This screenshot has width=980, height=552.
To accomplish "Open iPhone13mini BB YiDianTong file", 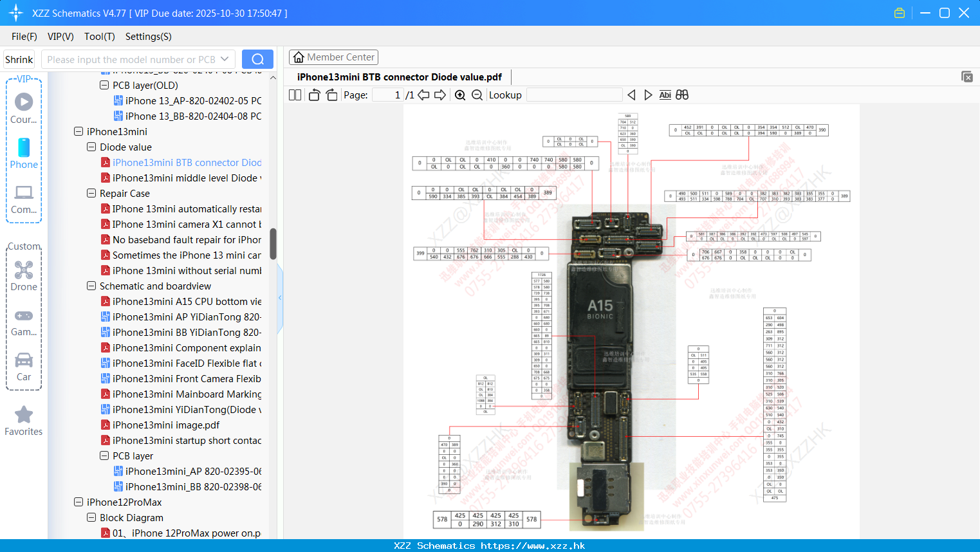I will (181, 332).
